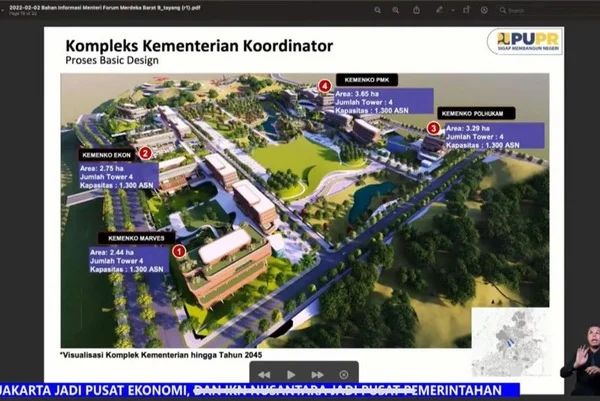The image size is (600, 401).
Task: Click the zoom in magnifier in Preview toolbar
Action: pyautogui.click(x=396, y=10)
